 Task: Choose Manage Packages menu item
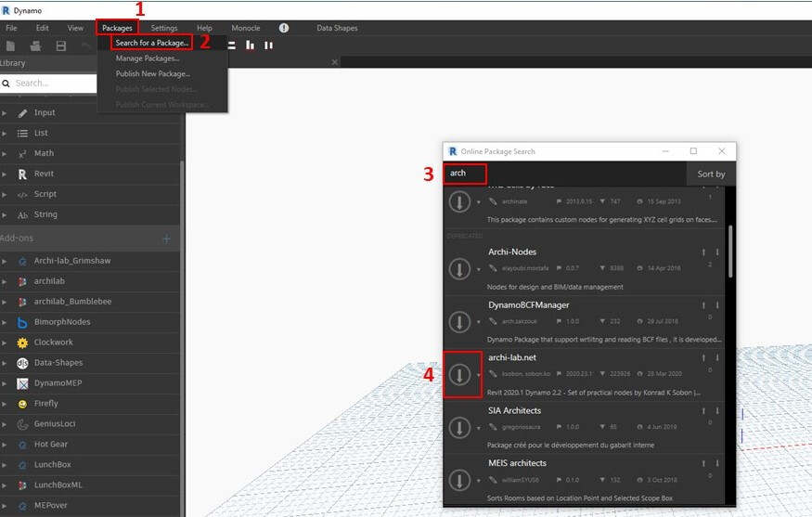[148, 58]
